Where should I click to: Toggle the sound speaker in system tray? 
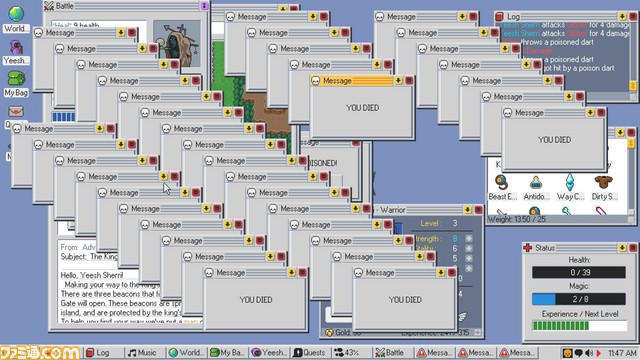(x=589, y=353)
